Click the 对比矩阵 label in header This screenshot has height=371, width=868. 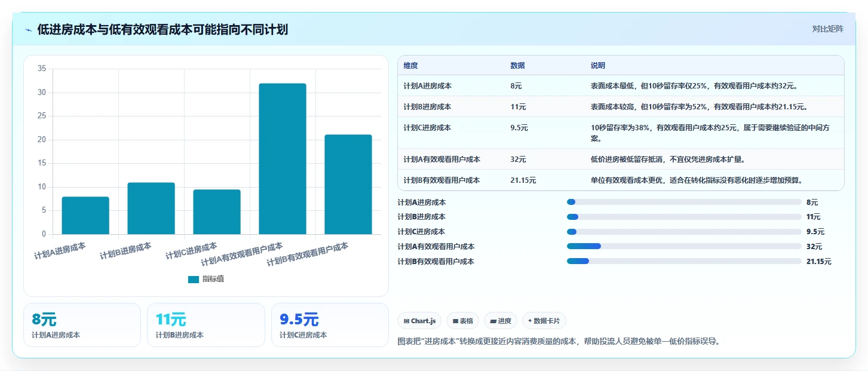(827, 29)
